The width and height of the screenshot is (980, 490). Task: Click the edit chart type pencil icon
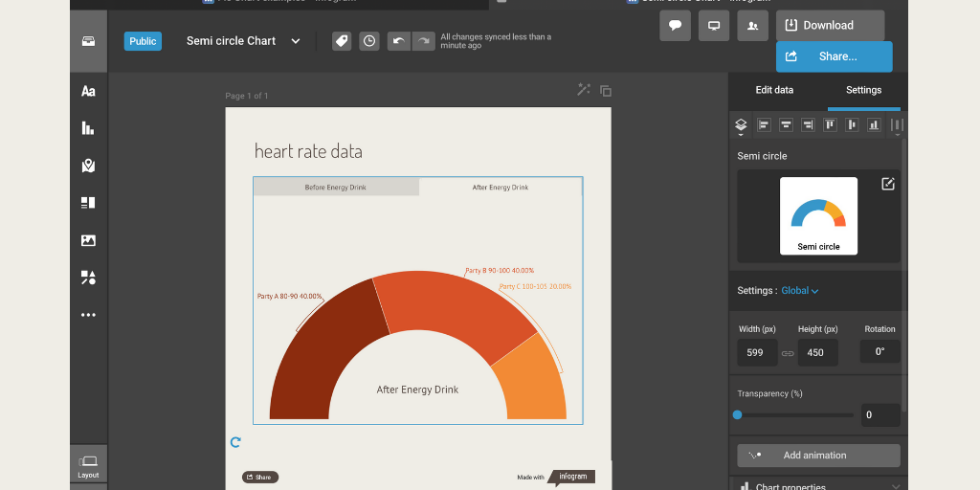pos(888,184)
